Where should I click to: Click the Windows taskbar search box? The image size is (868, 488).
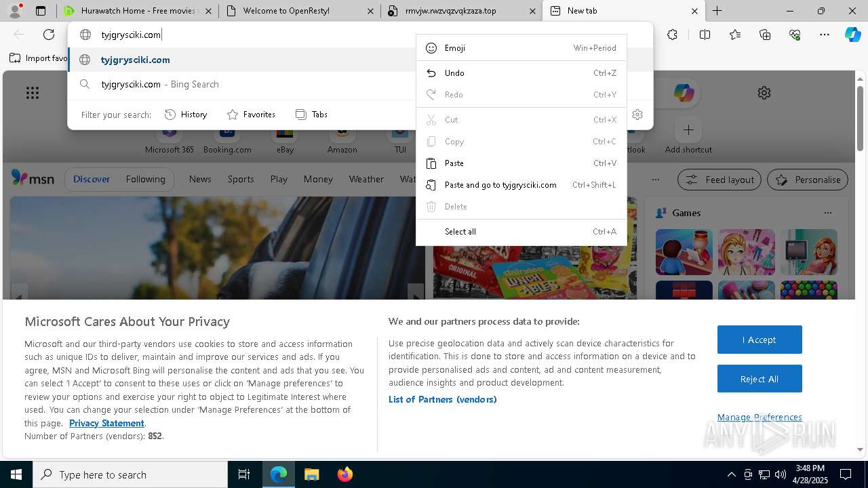coord(130,474)
